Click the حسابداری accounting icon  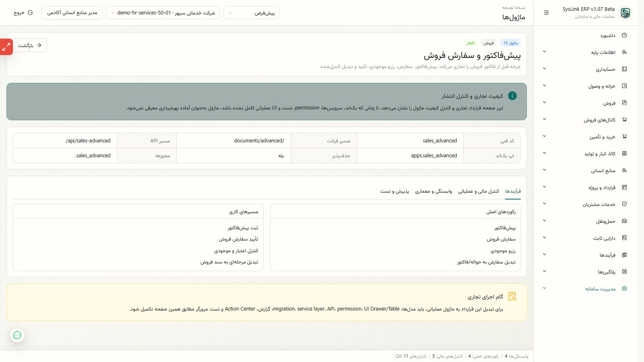click(624, 69)
